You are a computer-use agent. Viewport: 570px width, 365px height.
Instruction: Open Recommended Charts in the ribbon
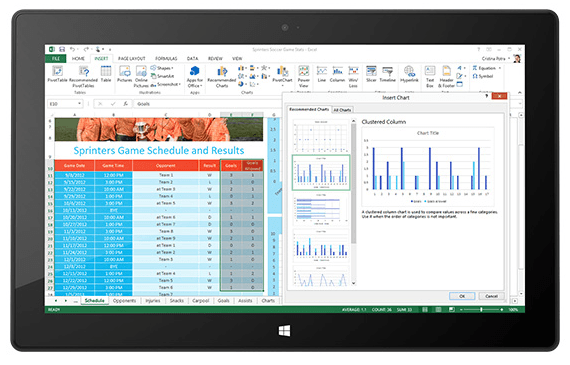point(222,77)
